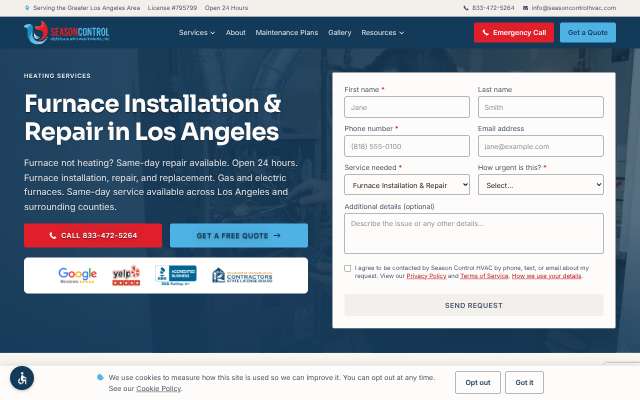Image resolution: width=640 pixels, height=400 pixels.
Task: Click the info@seasoncontrolhvac.com email link
Action: 573,8
